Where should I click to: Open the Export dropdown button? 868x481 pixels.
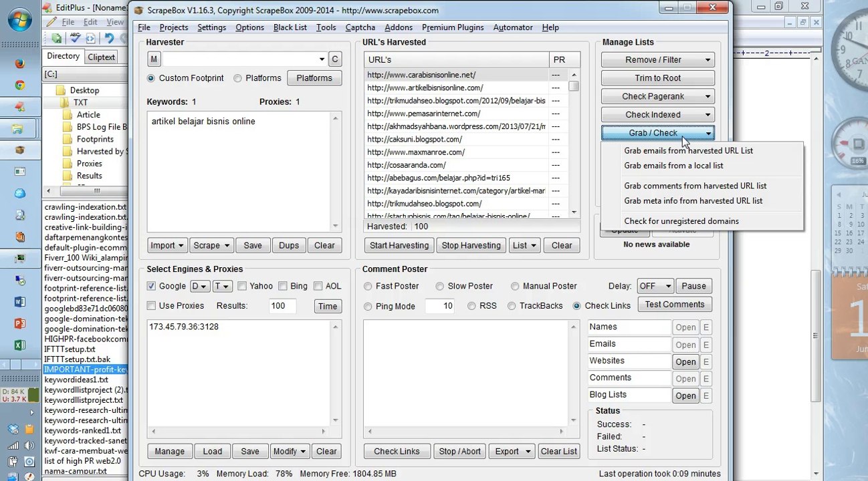tap(512, 451)
